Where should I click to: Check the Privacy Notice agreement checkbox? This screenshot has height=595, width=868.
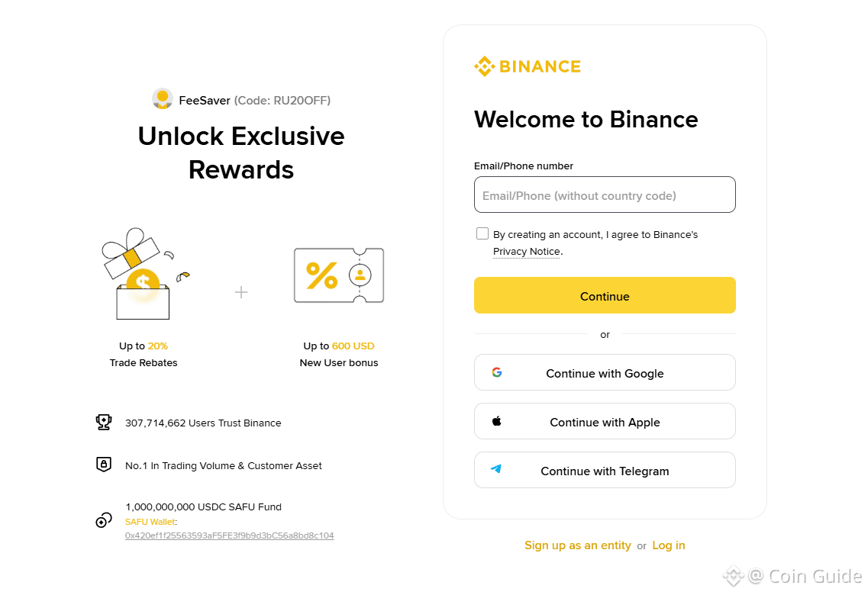click(482, 233)
